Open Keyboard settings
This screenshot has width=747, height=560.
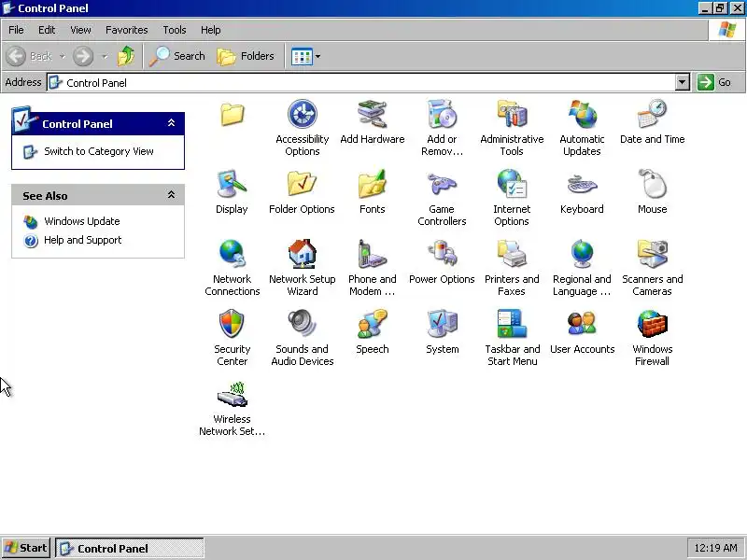pyautogui.click(x=582, y=184)
